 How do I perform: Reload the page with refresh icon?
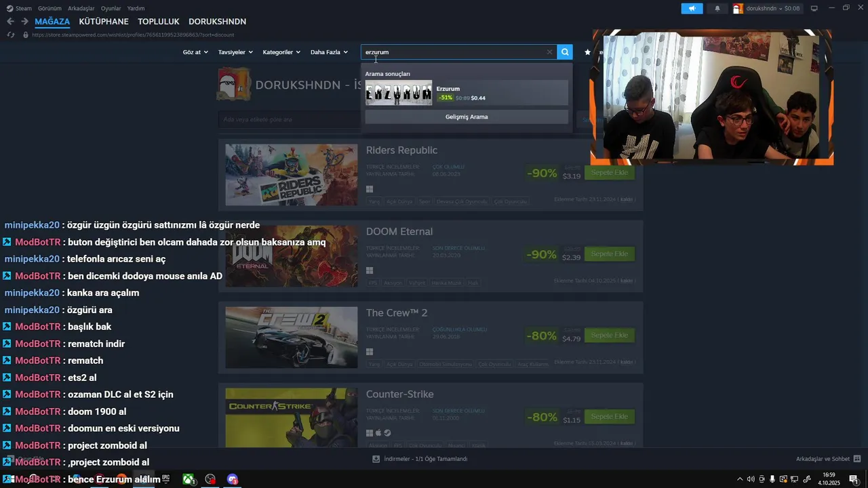(10, 35)
